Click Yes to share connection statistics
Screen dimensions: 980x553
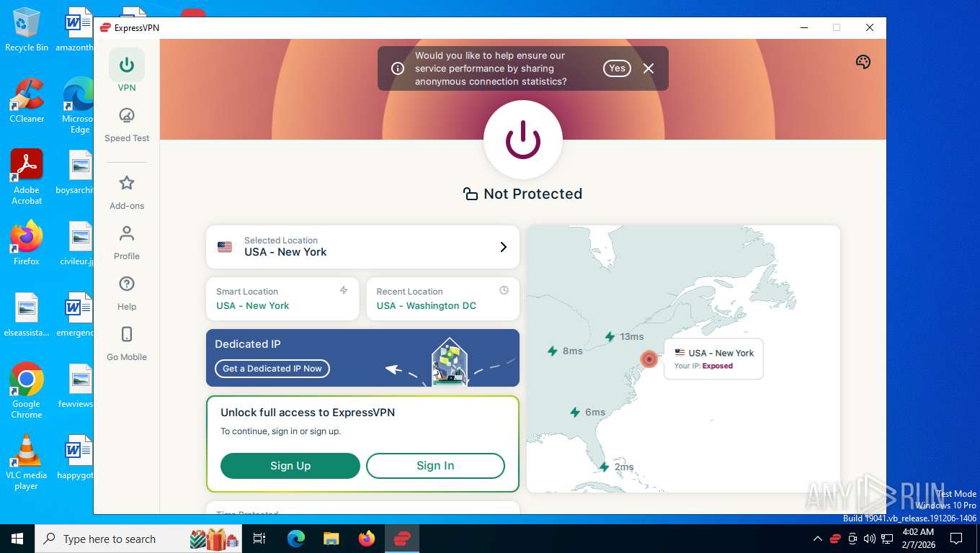pos(617,68)
